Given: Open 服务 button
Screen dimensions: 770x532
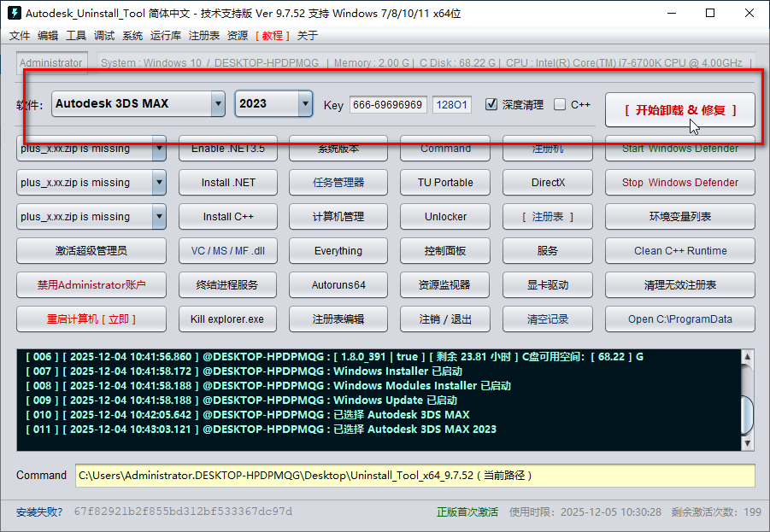Looking at the screenshot, I should [x=548, y=251].
